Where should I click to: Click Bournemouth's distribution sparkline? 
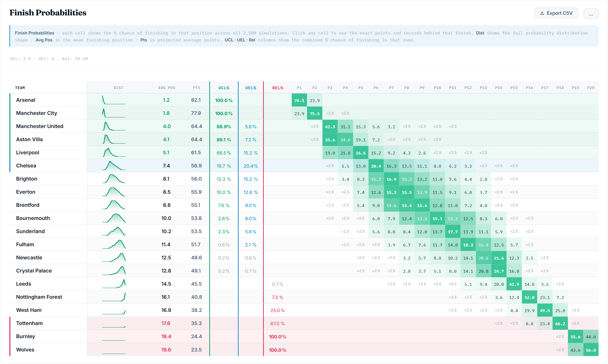tap(114, 218)
